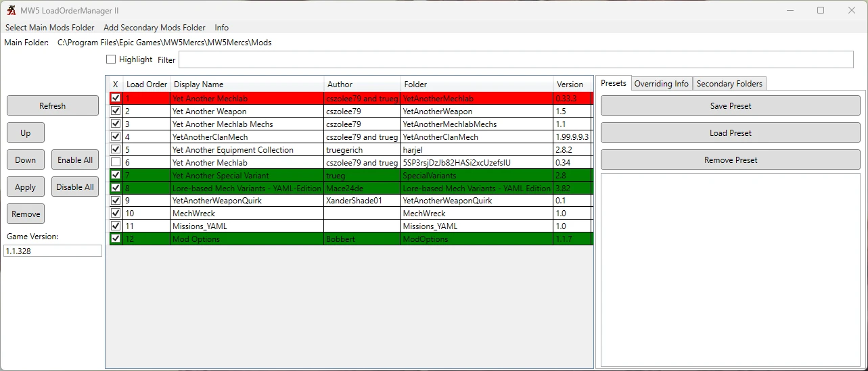Sort by Author column header
The width and height of the screenshot is (868, 371).
[x=362, y=84]
